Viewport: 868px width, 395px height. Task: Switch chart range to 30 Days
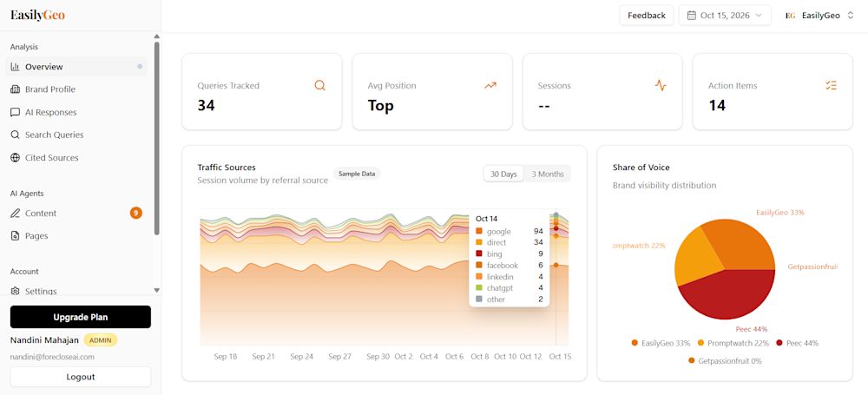tap(503, 174)
